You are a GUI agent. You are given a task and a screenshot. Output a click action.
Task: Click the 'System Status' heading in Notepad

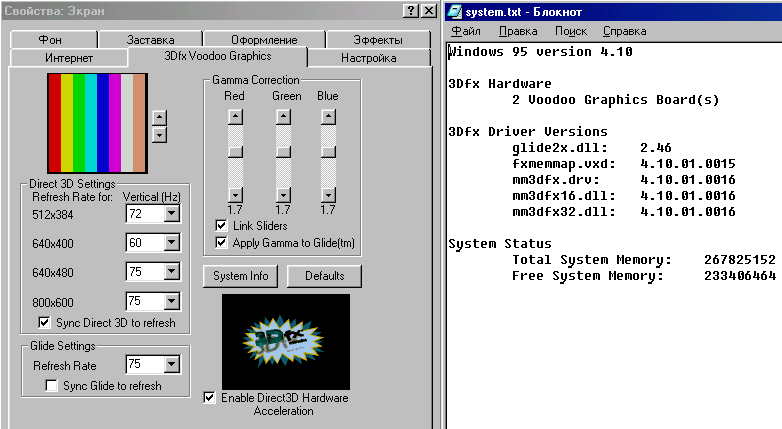(500, 243)
